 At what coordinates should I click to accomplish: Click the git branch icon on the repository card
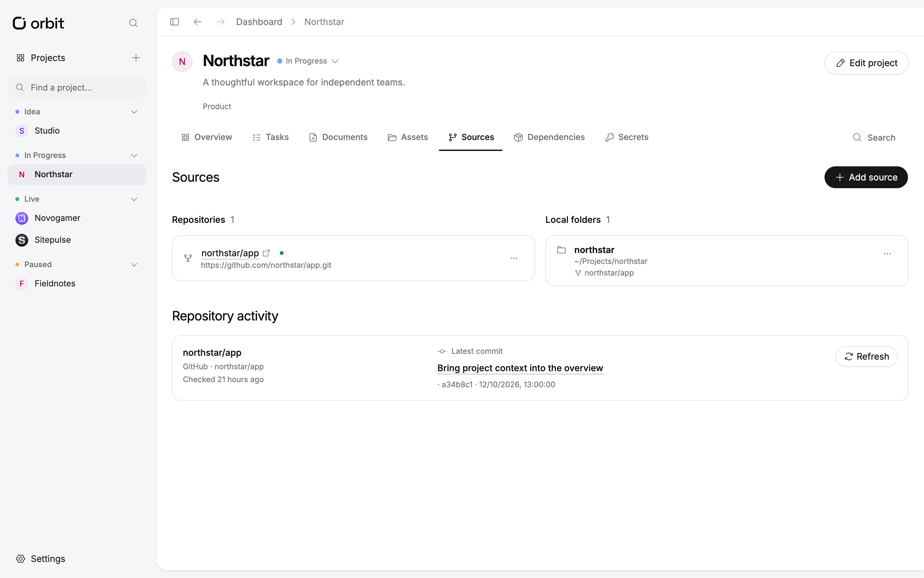[x=188, y=258]
